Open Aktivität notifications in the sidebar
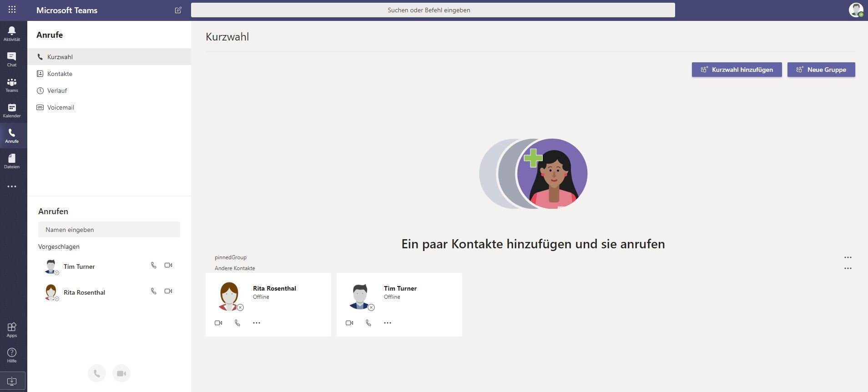The image size is (868, 392). [x=12, y=34]
